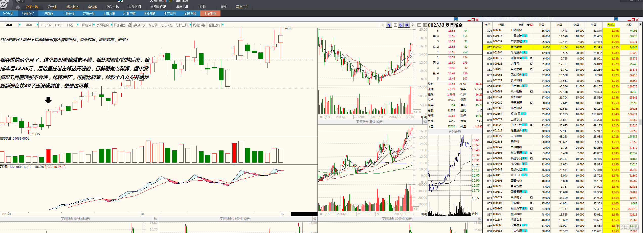This screenshot has height=233, width=644.
Task: Toggle the 锁 lock on 周线 chart
Action: [425, 122]
